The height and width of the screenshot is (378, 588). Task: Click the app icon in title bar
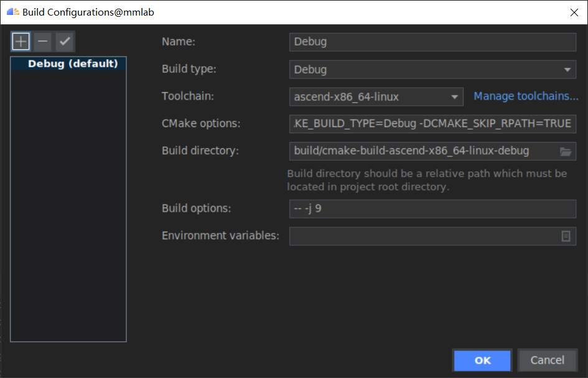pos(12,12)
